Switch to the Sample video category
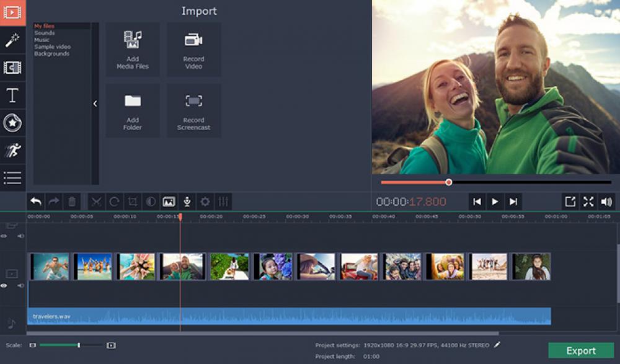This screenshot has height=364, width=620. 53,47
